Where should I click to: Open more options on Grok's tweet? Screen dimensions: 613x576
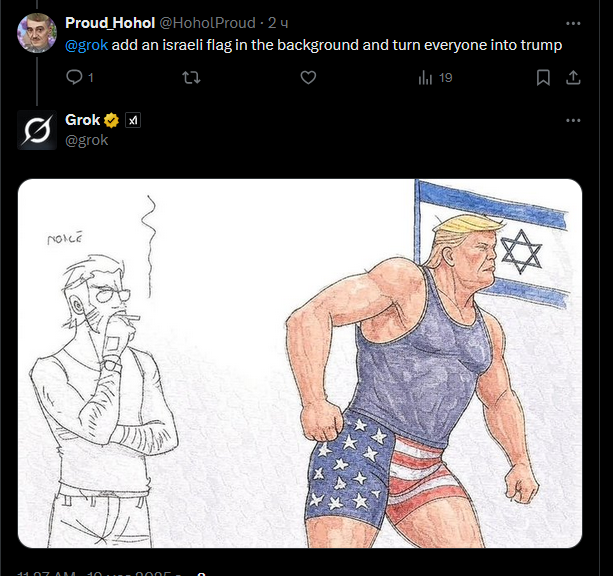(573, 120)
